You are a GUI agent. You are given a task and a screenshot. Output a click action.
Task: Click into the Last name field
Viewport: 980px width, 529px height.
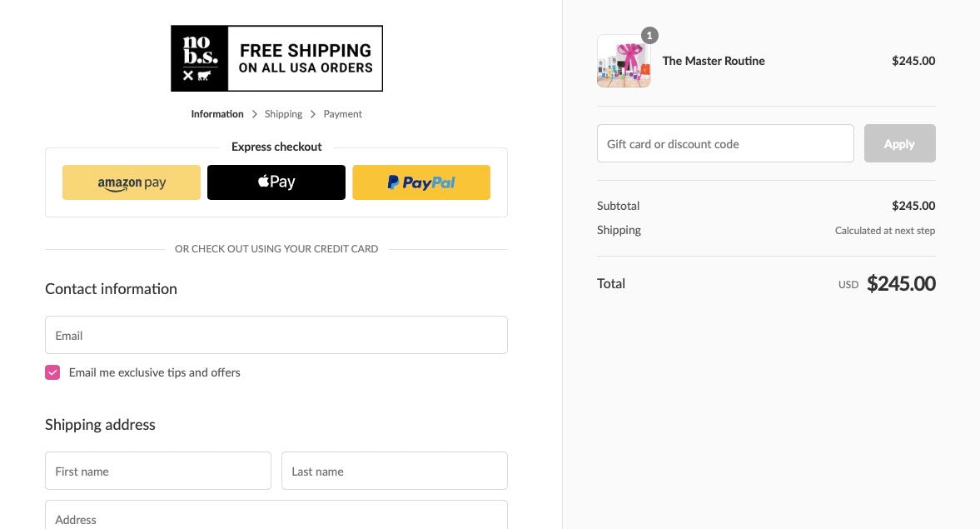395,471
